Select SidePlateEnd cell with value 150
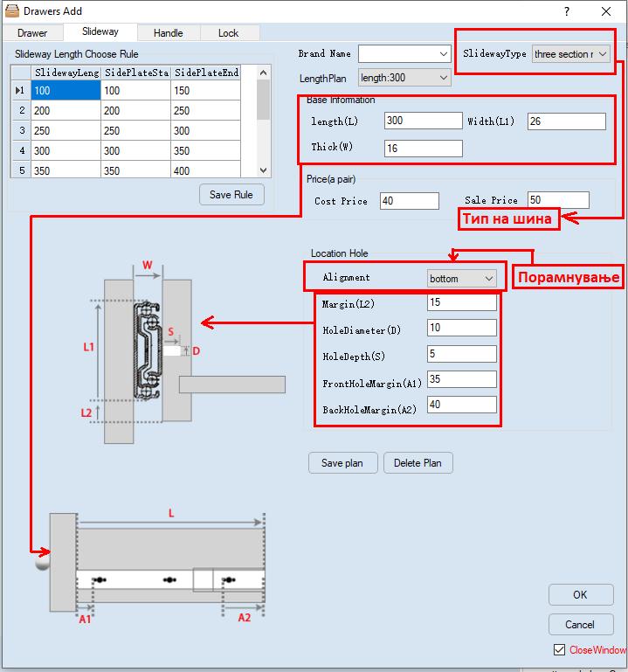This screenshot has width=628, height=672. pyautogui.click(x=205, y=90)
